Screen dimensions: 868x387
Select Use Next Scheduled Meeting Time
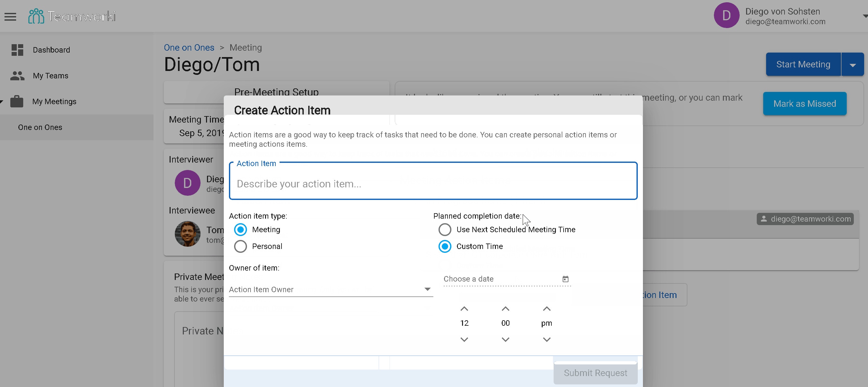click(444, 229)
